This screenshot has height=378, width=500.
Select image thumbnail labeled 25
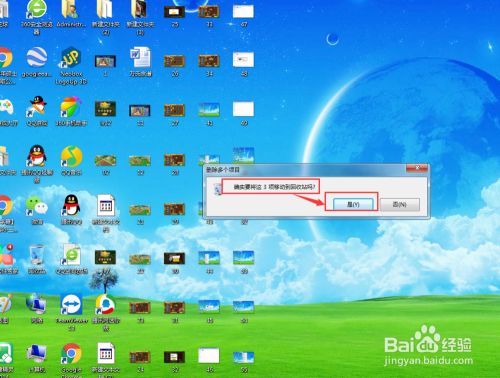(x=174, y=14)
